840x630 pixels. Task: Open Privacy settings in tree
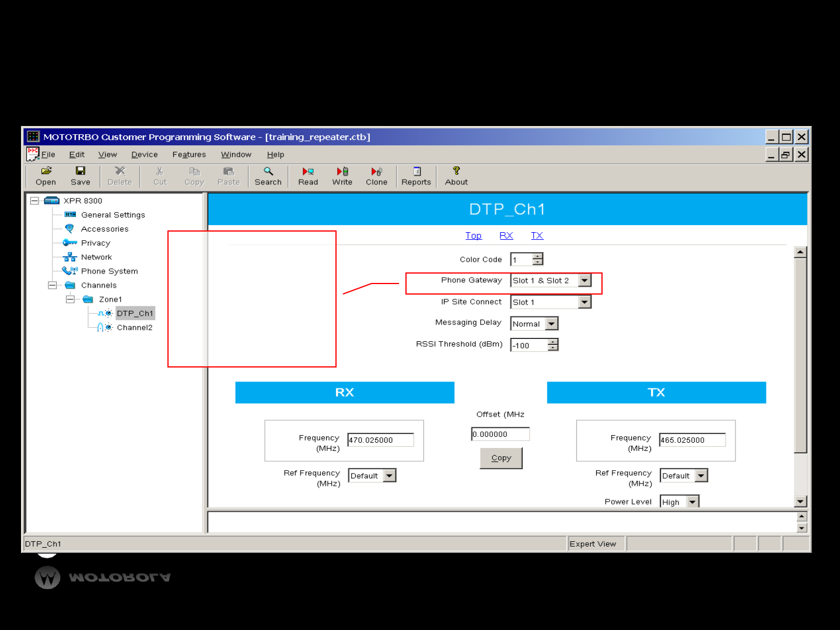96,243
